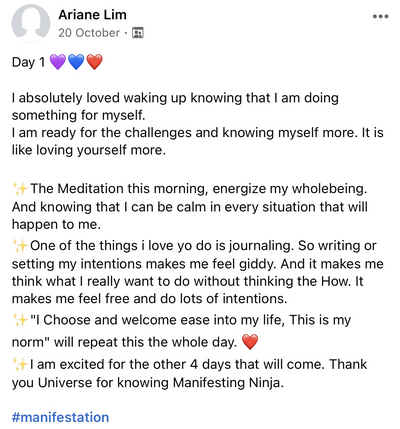Click the sparkles emoji before I Choose quote
The height and width of the screenshot is (429, 400).
[x=20, y=320]
